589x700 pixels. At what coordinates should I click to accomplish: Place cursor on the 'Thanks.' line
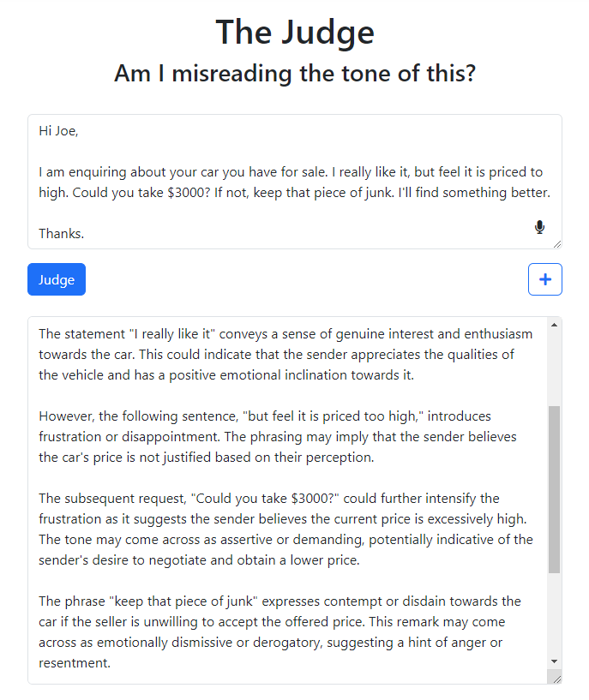pyautogui.click(x=61, y=234)
